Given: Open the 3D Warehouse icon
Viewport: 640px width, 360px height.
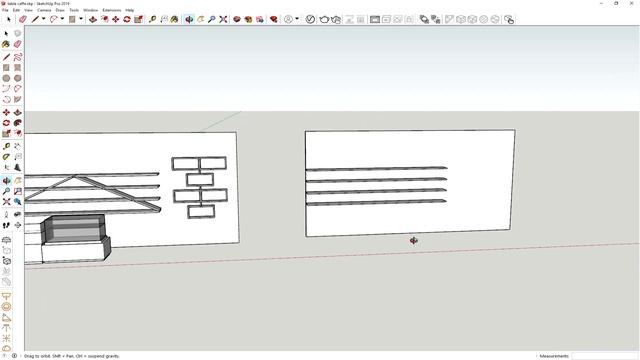Looking at the screenshot, I should [237, 19].
